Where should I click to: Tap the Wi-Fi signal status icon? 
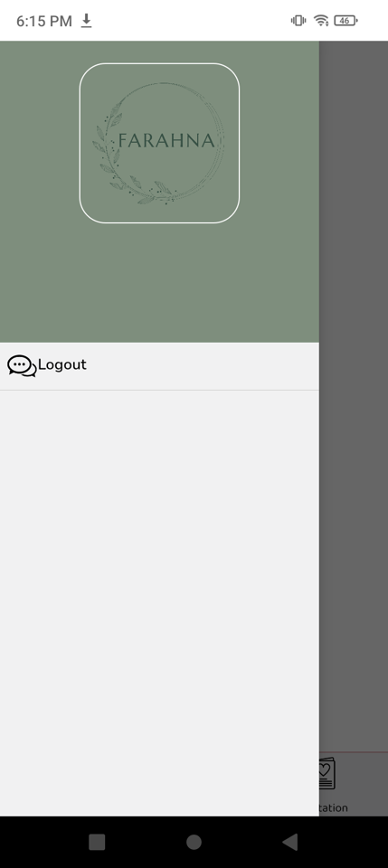coord(321,21)
